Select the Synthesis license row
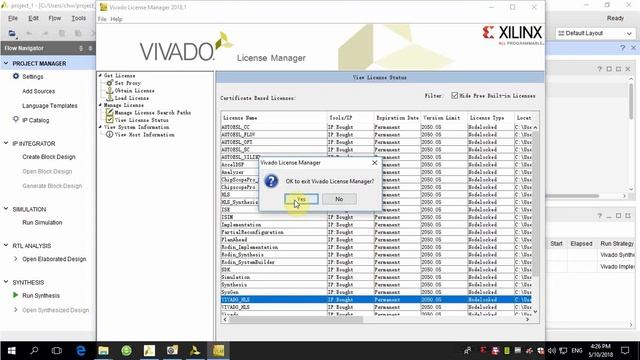The image size is (640, 360). (x=376, y=284)
